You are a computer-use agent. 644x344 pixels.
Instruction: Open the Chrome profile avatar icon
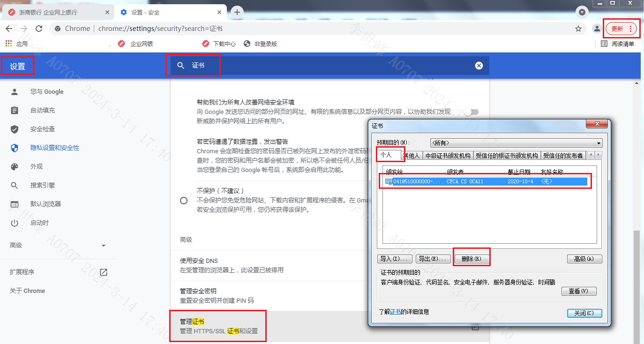tap(597, 29)
